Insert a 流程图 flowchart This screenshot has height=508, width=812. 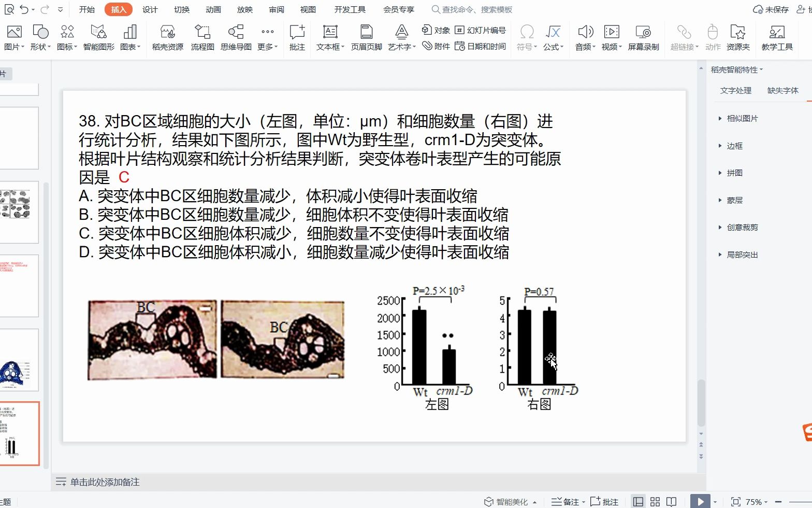click(202, 38)
